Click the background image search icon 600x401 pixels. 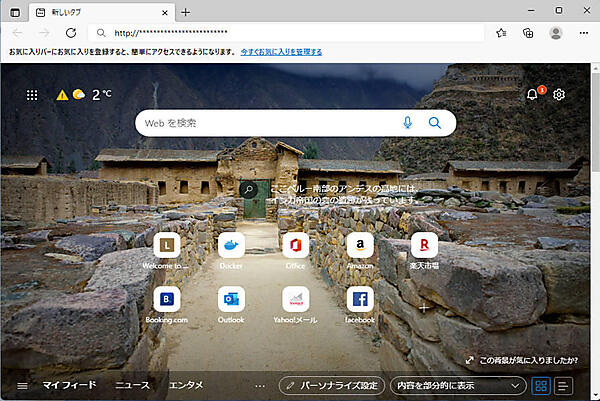click(x=248, y=189)
